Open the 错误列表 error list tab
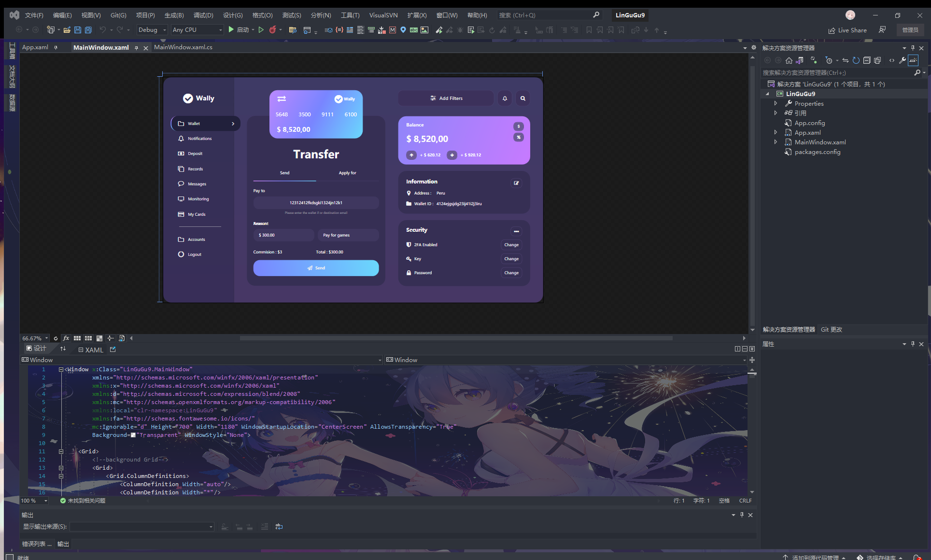 coord(37,544)
